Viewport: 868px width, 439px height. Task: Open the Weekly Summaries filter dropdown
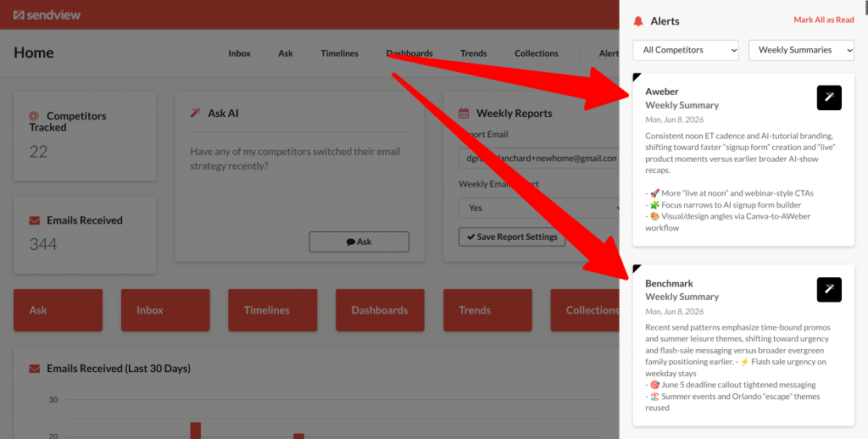click(801, 50)
